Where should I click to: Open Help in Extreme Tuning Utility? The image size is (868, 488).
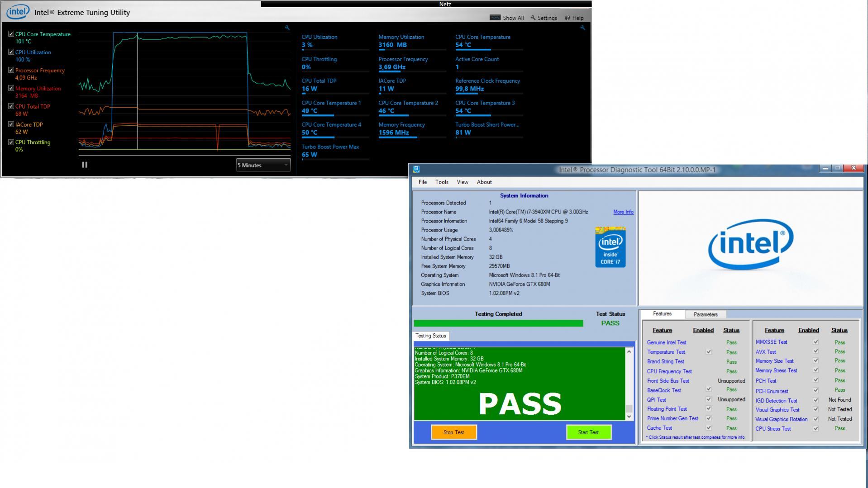coord(574,18)
